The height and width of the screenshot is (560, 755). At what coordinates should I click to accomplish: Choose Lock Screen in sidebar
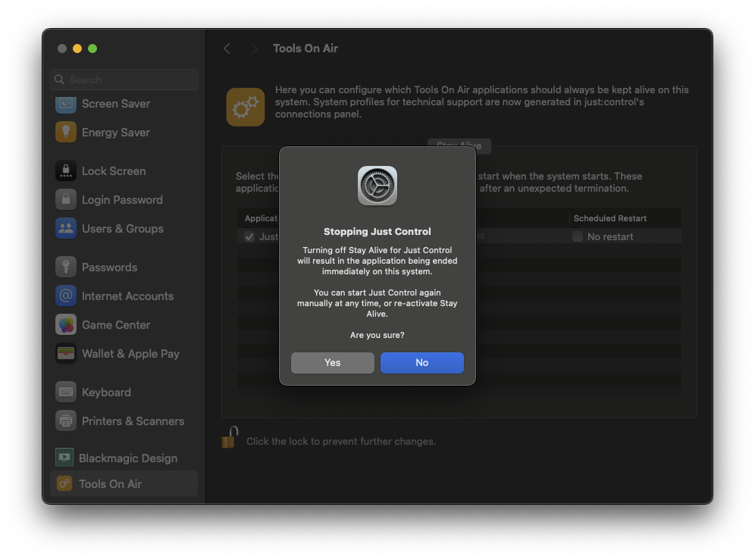click(x=114, y=171)
